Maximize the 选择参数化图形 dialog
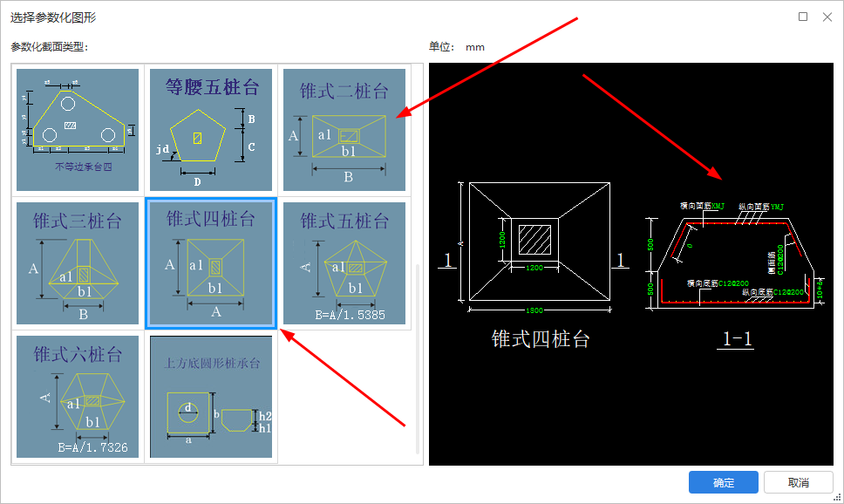The height and width of the screenshot is (504, 844). [x=802, y=17]
